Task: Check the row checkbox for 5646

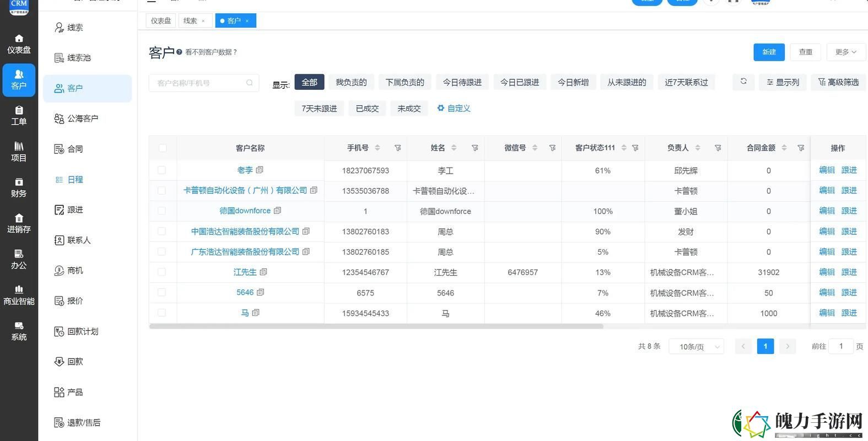Action: [161, 292]
